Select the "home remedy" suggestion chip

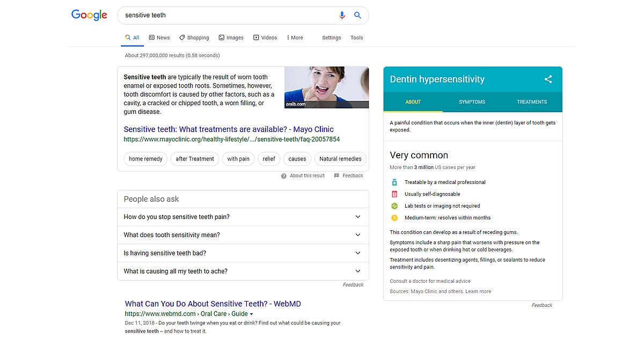click(x=145, y=159)
